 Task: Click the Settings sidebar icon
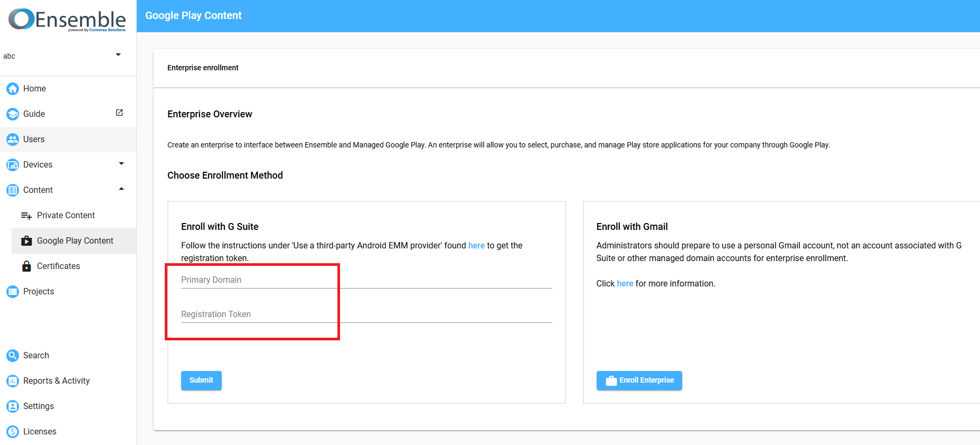[13, 406]
